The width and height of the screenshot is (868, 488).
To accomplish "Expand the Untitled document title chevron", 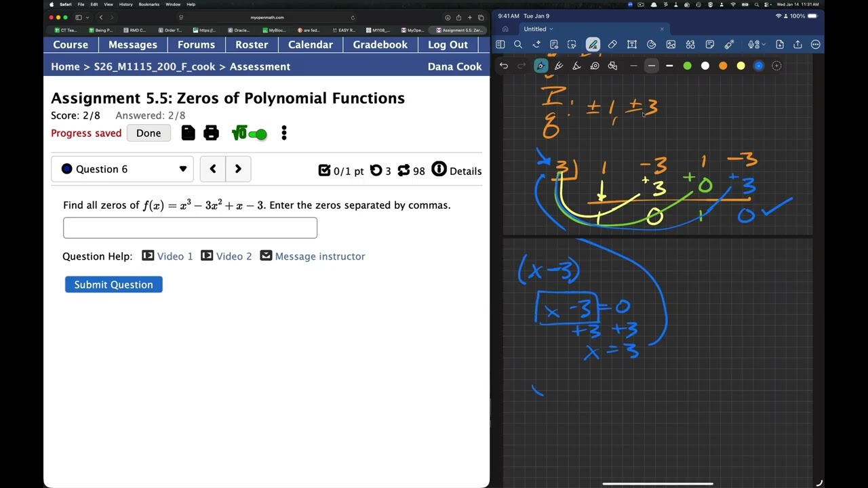I will (x=551, y=29).
